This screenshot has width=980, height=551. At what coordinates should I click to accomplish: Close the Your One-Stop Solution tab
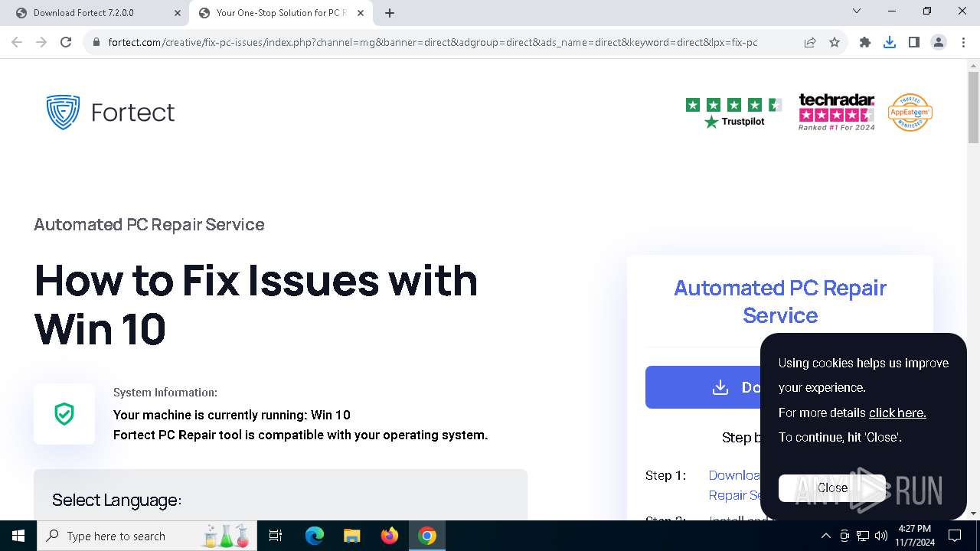(361, 13)
